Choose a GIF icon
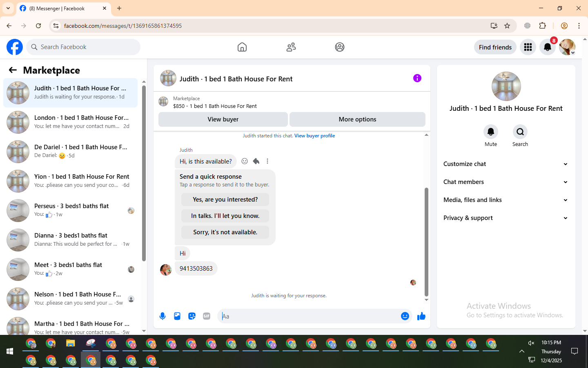This screenshot has width=588, height=368. (207, 316)
